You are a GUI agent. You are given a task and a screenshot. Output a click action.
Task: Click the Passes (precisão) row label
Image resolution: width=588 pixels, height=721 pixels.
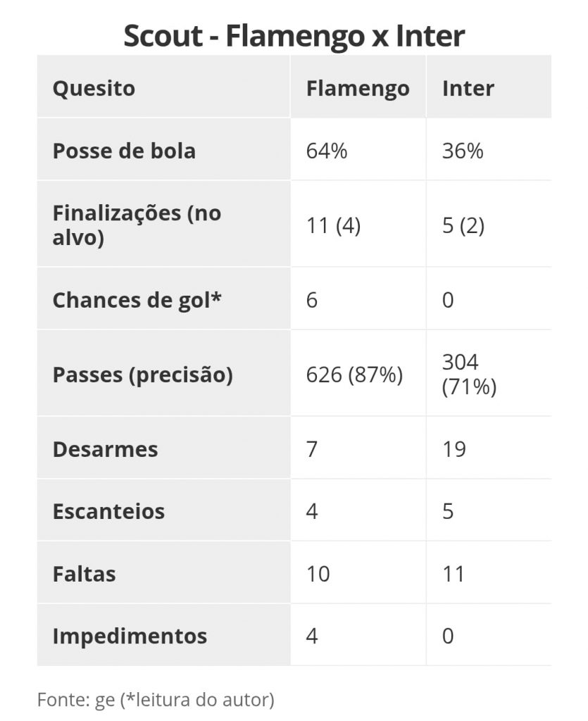(x=143, y=375)
